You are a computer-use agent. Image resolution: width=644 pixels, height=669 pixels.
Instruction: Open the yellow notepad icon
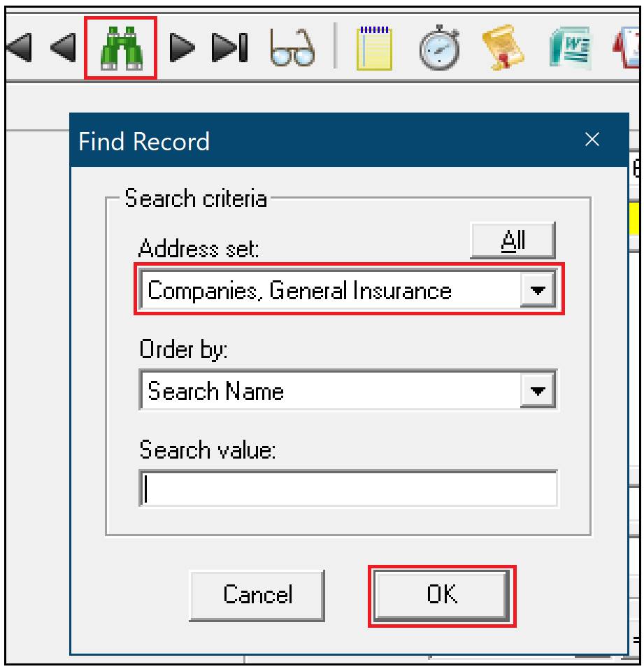click(373, 49)
